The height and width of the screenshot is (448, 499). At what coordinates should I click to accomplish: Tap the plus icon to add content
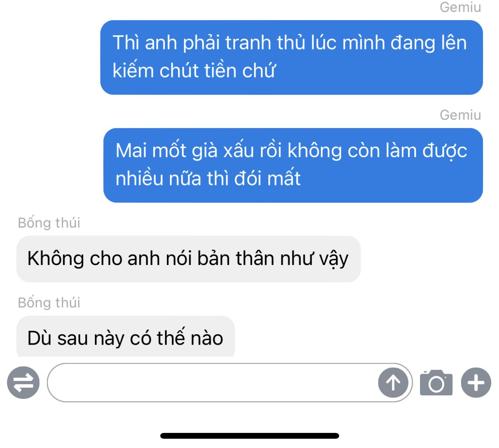476,383
